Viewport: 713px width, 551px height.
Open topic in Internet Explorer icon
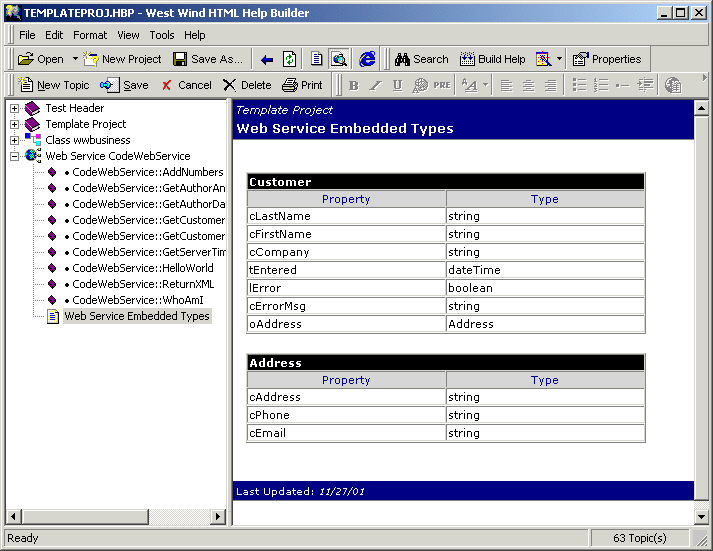pos(367,59)
